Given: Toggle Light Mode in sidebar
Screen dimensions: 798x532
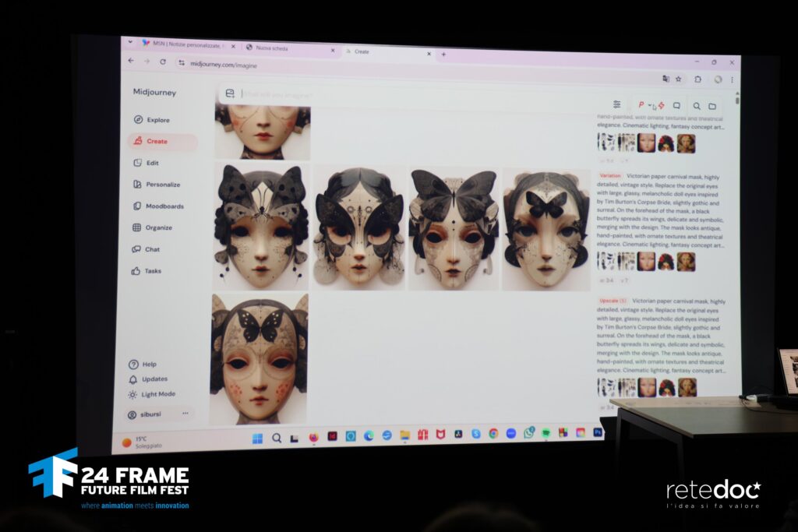Looking at the screenshot, I should tap(157, 394).
